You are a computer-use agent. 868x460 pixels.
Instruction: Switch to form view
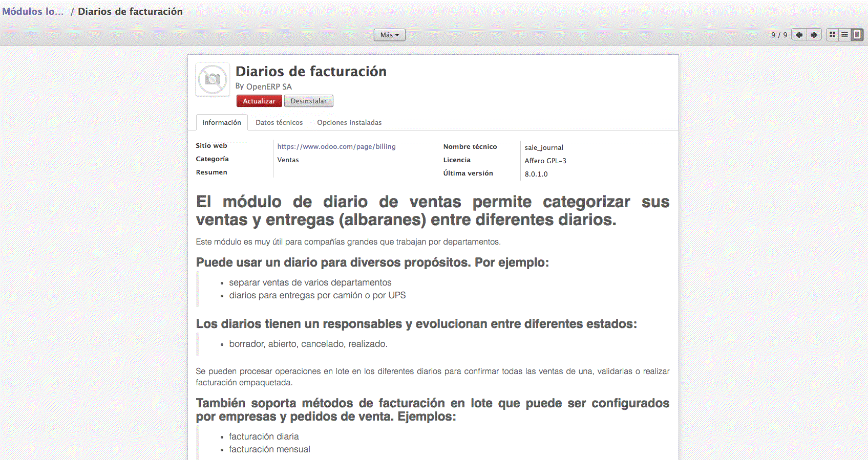(x=857, y=35)
